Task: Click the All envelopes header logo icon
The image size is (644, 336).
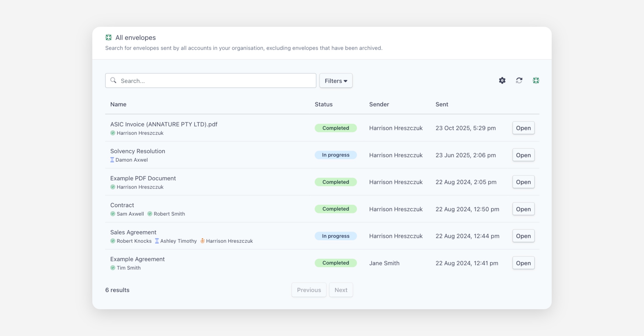Action: click(108, 38)
